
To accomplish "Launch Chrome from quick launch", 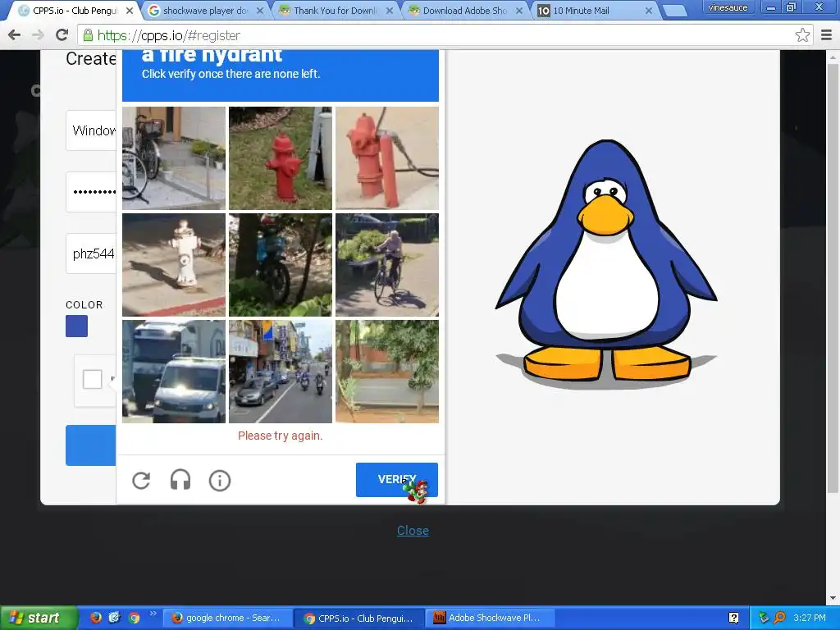I will coord(135,618).
